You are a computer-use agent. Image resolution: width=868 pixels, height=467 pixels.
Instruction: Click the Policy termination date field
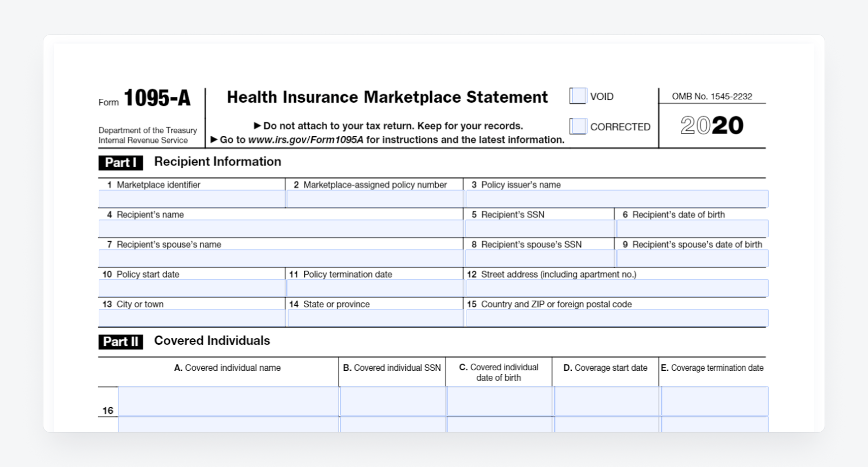click(x=374, y=288)
